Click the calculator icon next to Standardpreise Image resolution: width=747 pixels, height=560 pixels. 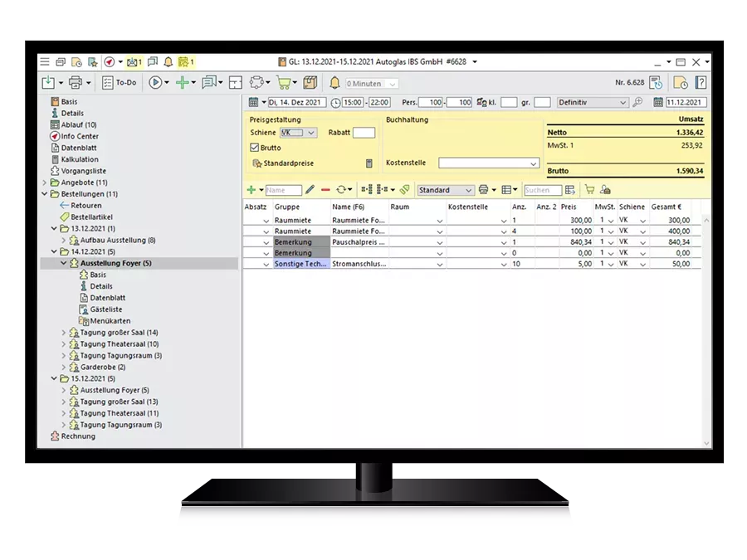369,163
